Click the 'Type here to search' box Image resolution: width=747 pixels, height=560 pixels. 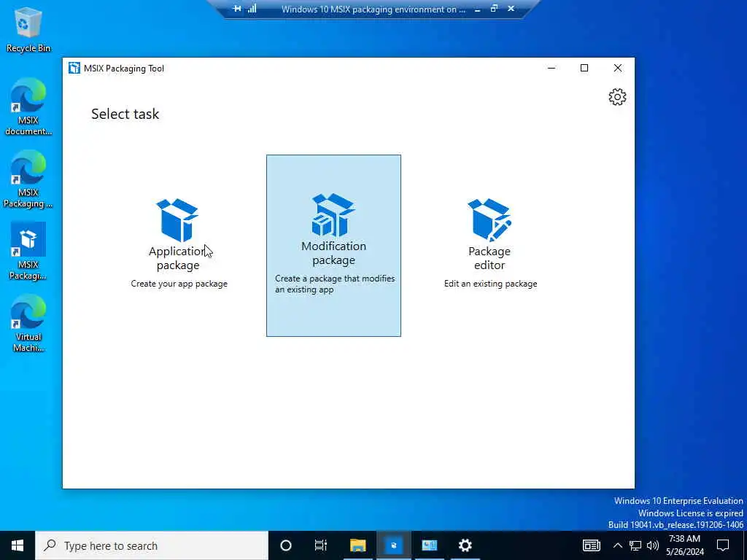(x=152, y=545)
